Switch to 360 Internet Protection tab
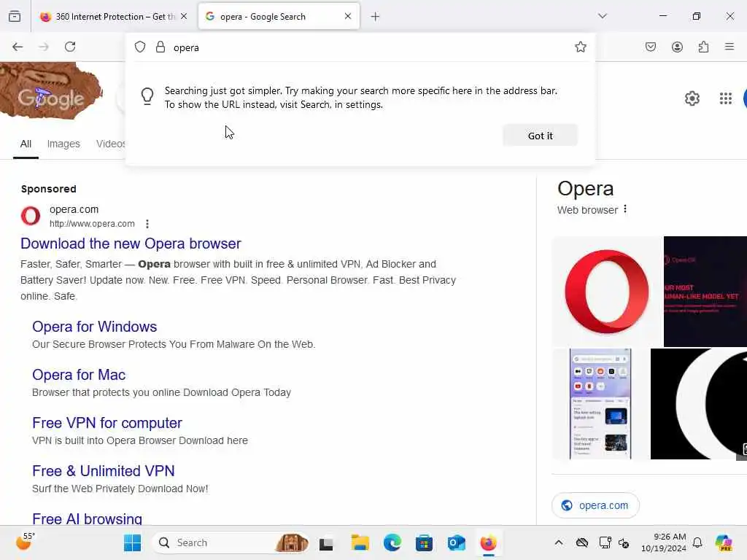Screen dimensions: 747x560 (x=113, y=17)
